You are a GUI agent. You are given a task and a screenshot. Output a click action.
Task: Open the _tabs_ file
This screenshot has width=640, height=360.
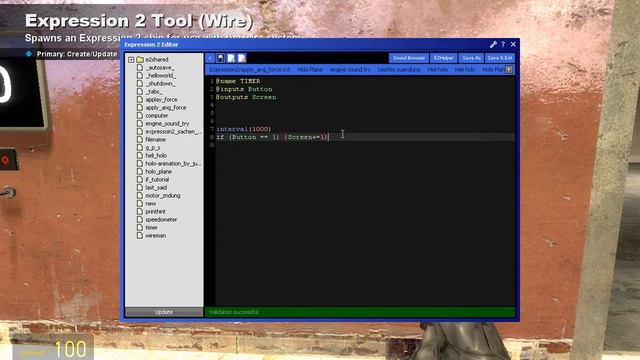pyautogui.click(x=154, y=91)
